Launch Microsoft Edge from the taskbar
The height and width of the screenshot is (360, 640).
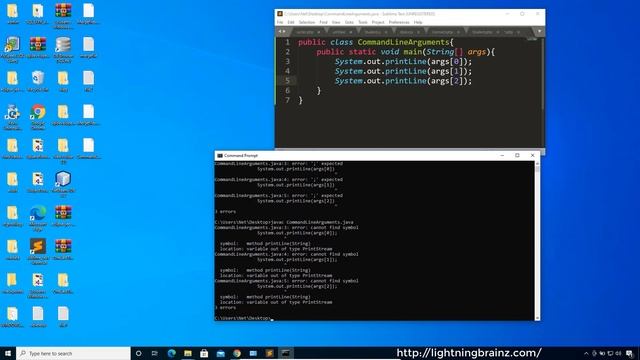171,353
